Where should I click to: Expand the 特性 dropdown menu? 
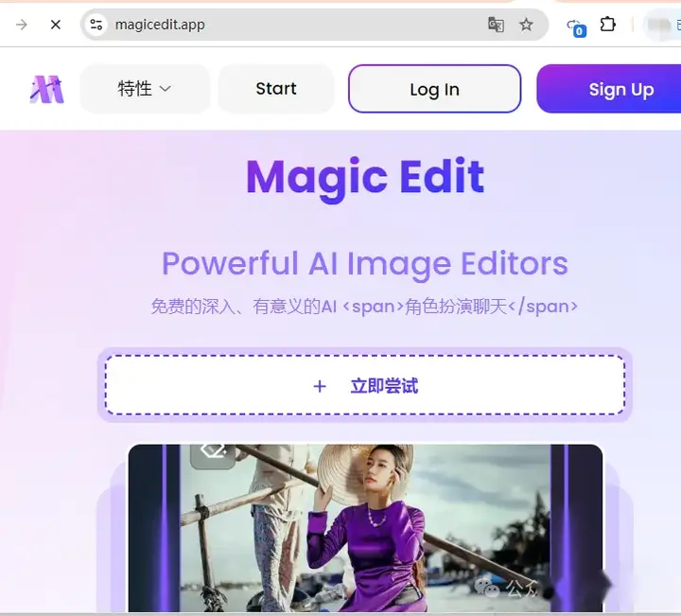(x=145, y=89)
